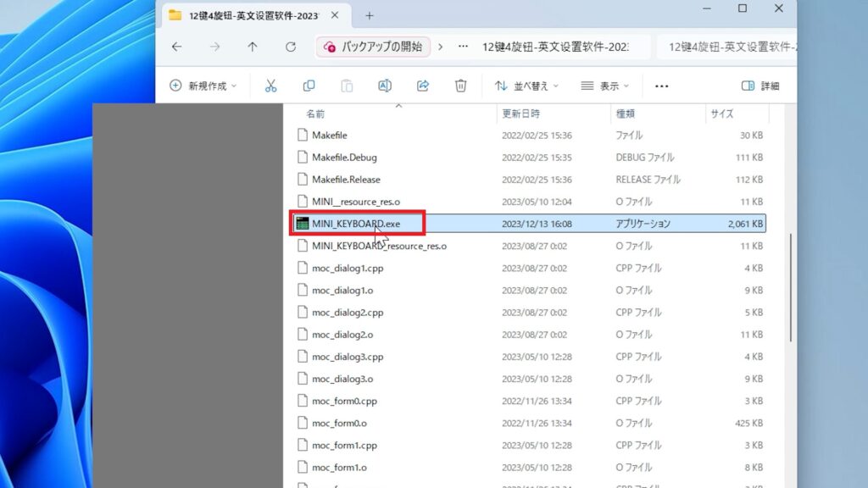Minimize the Explorer window
Image resolution: width=868 pixels, height=488 pixels.
pos(707,8)
